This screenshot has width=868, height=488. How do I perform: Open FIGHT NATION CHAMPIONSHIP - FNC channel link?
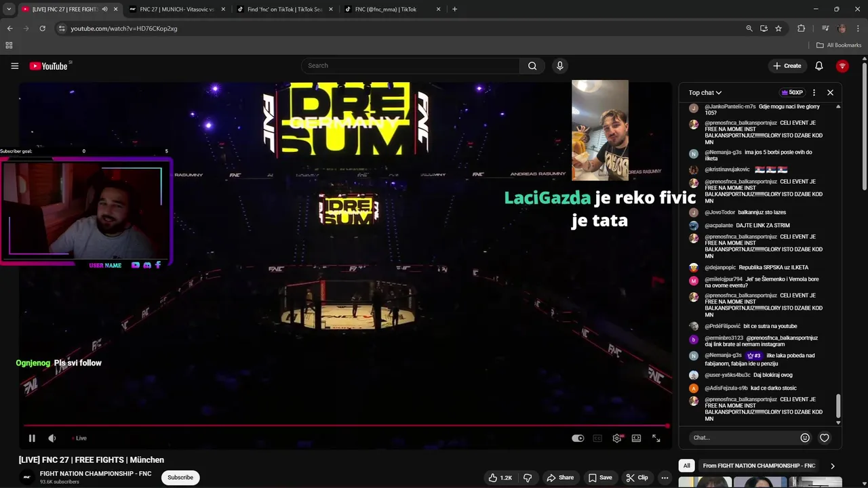click(x=96, y=474)
